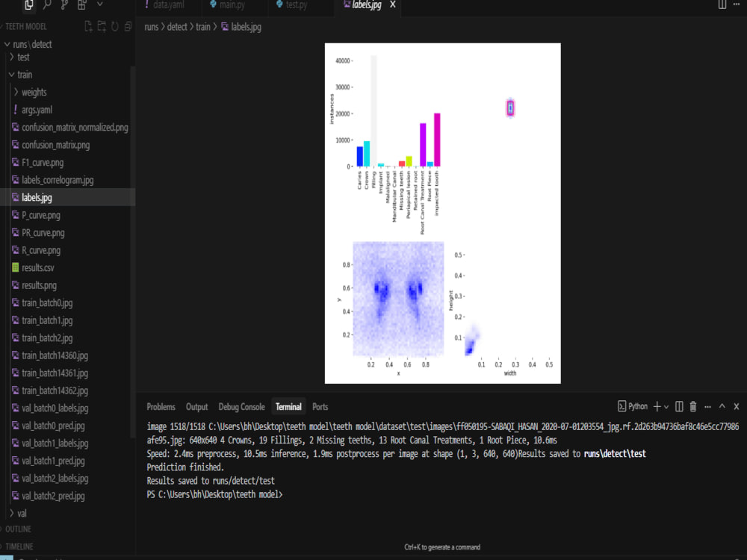Open F1_curve.png file
747x560 pixels.
43,163
